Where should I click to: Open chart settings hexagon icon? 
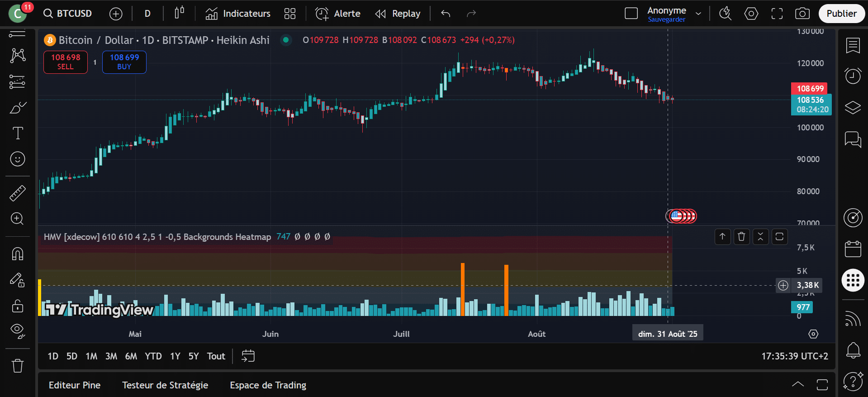point(751,14)
